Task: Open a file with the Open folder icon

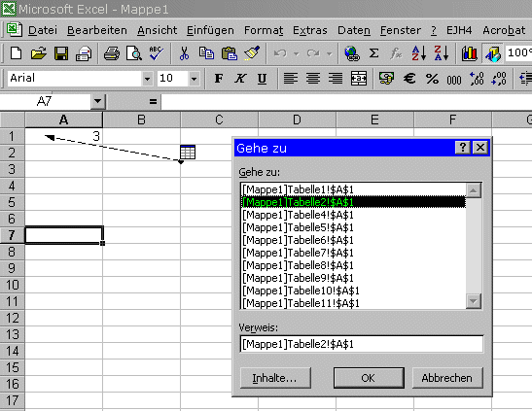Action: click(38, 53)
